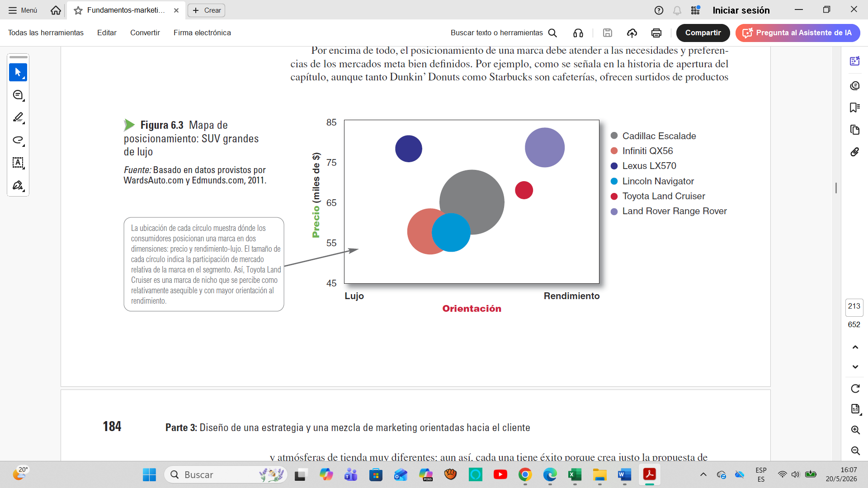This screenshot has width=868, height=488.
Task: Click the 'Orientación' axis title
Action: tap(472, 309)
